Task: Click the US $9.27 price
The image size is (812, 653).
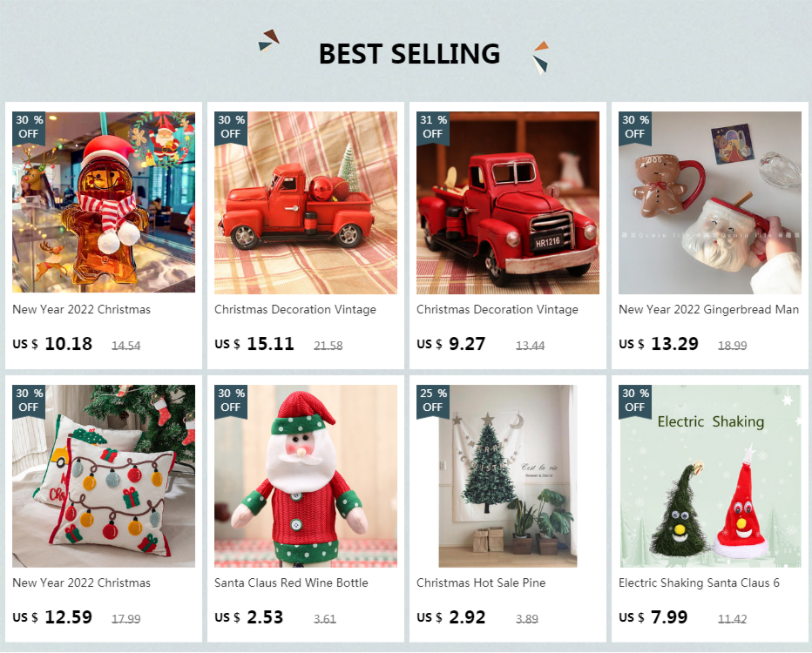Action: point(451,344)
